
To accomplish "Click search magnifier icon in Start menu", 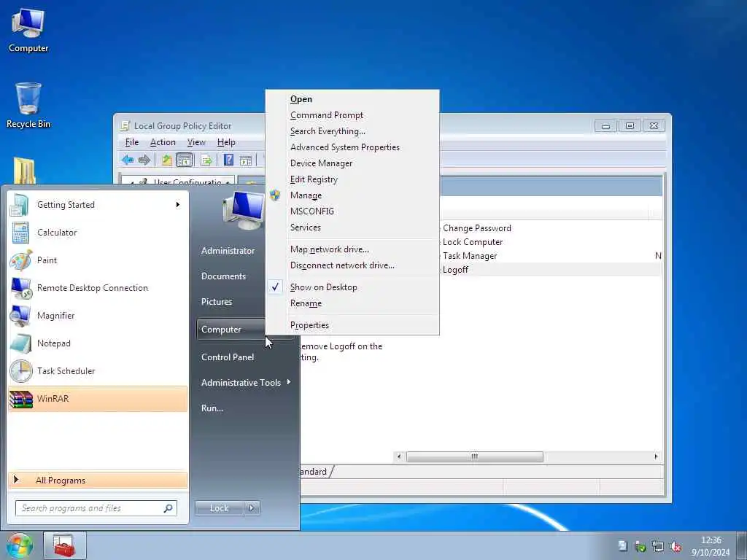I will coord(169,508).
